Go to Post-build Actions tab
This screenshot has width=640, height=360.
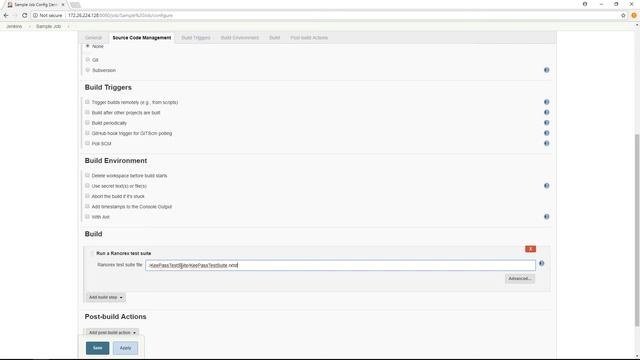309,38
